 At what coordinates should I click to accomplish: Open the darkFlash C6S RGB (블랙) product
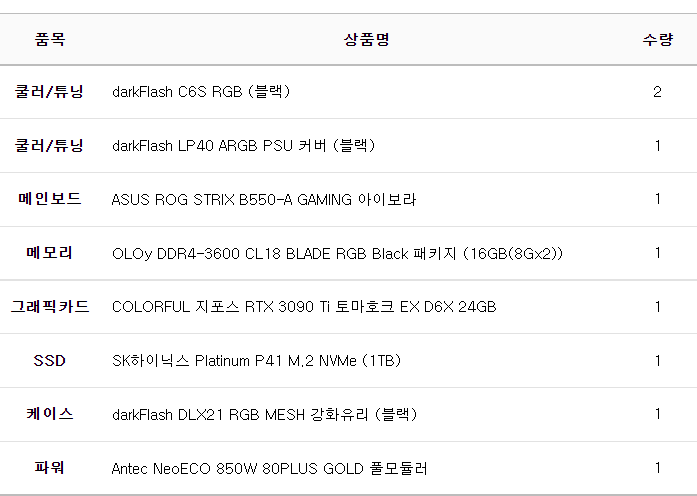(201, 92)
